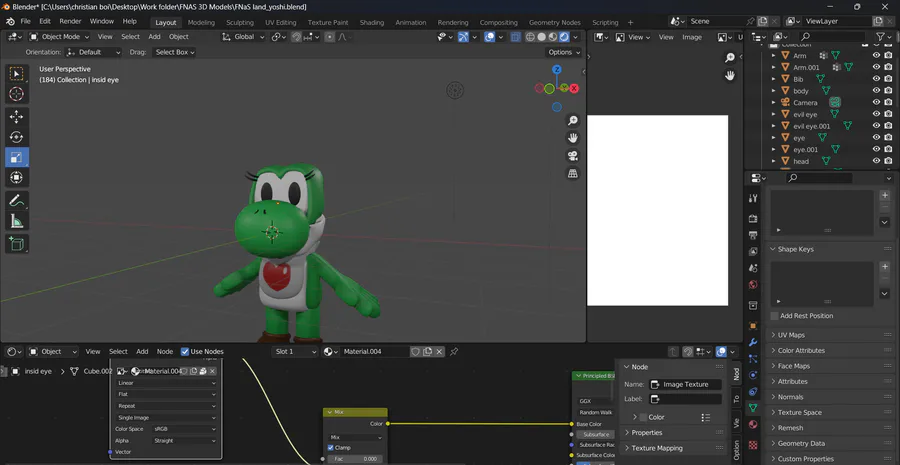Open the File menu
The image size is (900, 465).
point(26,21)
